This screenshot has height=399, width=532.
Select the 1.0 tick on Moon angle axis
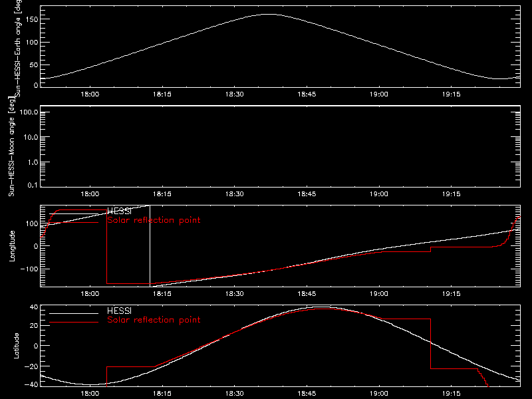(x=33, y=162)
